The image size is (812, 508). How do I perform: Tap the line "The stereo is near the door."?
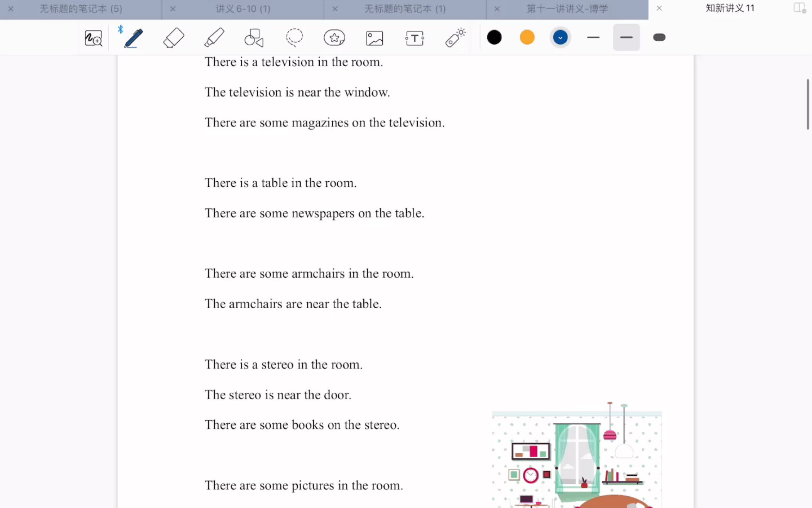(x=278, y=395)
